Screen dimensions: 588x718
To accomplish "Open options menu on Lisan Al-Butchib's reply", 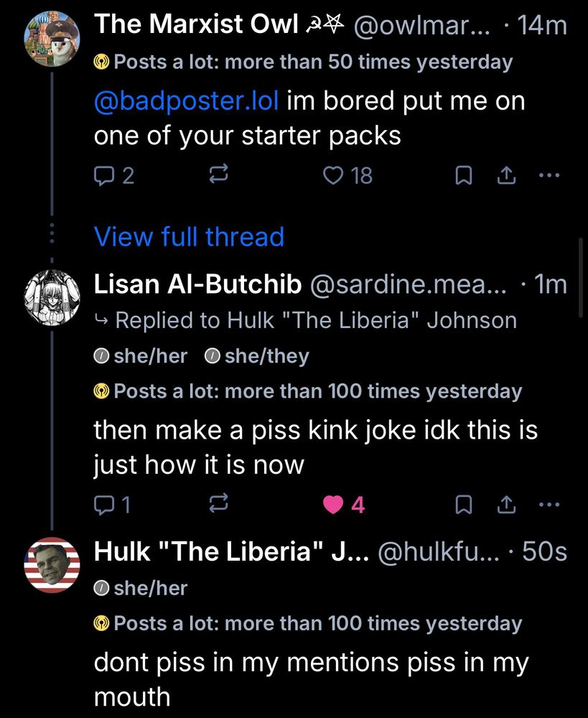I will click(x=549, y=504).
